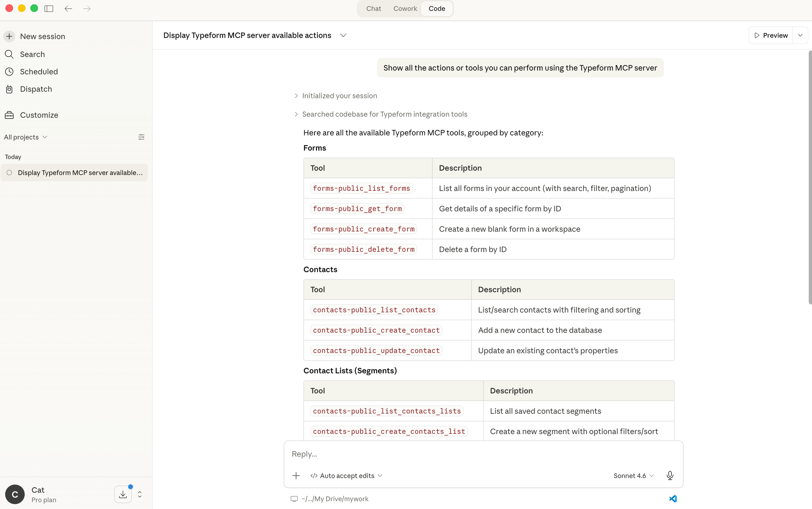Expand All projects dropdown
Image resolution: width=812 pixels, height=509 pixels.
pos(26,137)
